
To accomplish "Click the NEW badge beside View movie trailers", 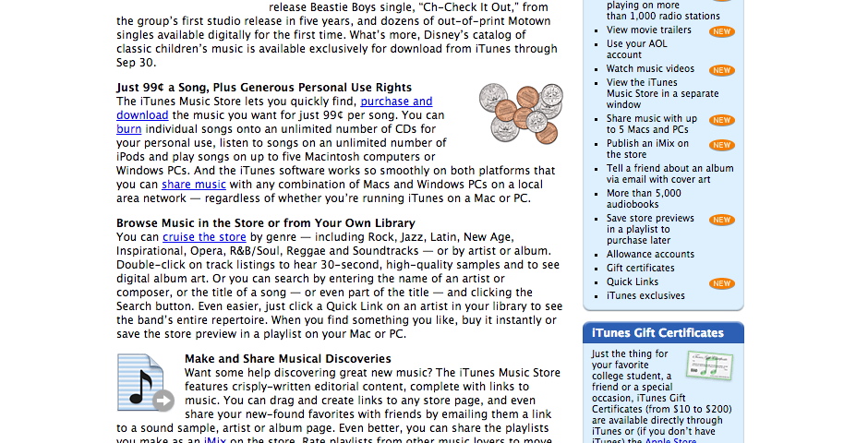I will (722, 31).
